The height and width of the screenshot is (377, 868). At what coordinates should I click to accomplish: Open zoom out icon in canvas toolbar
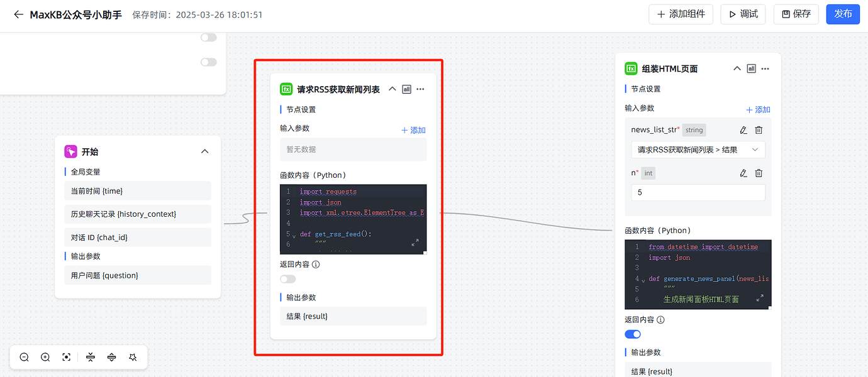pyautogui.click(x=24, y=357)
